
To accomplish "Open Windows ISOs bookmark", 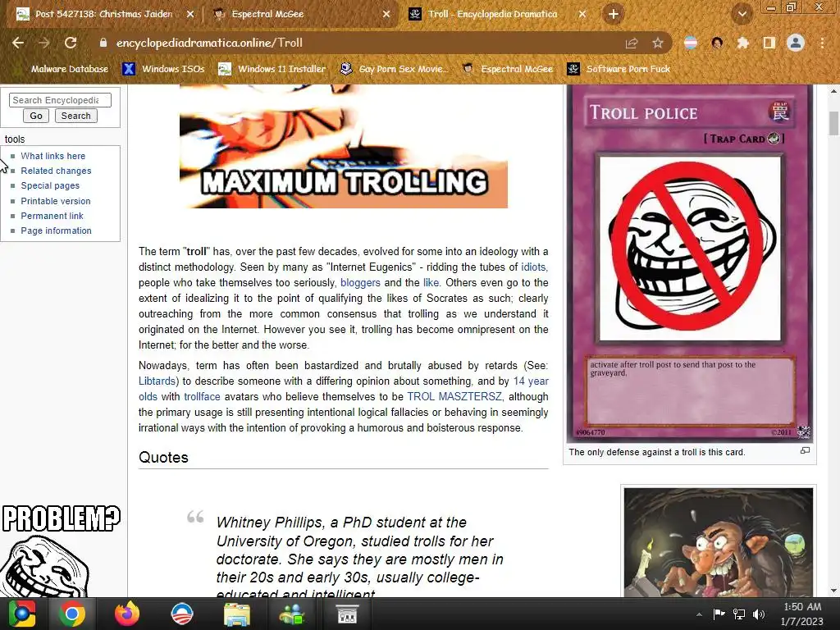I will [x=163, y=69].
